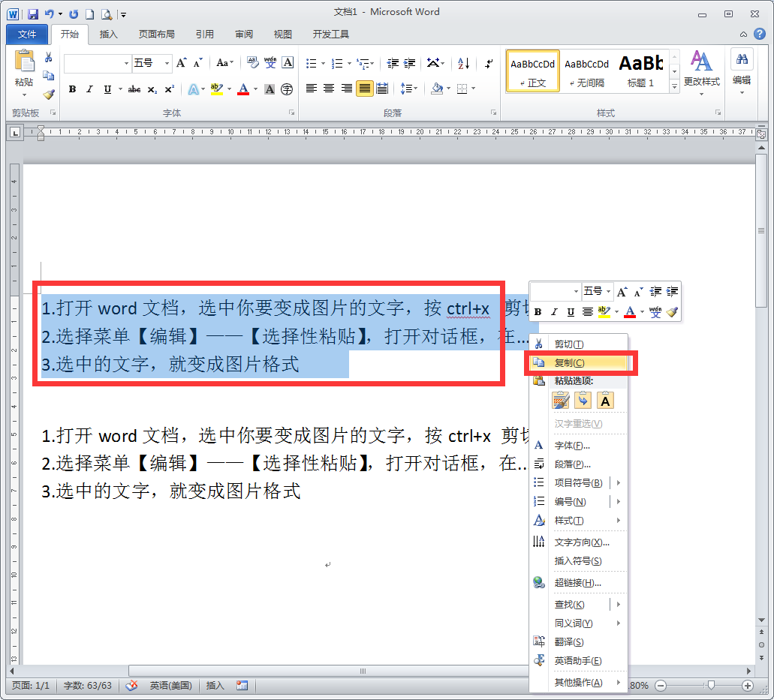Click Increase Indent in ribbon Paragraph group
774x700 pixels.
pyautogui.click(x=410, y=63)
